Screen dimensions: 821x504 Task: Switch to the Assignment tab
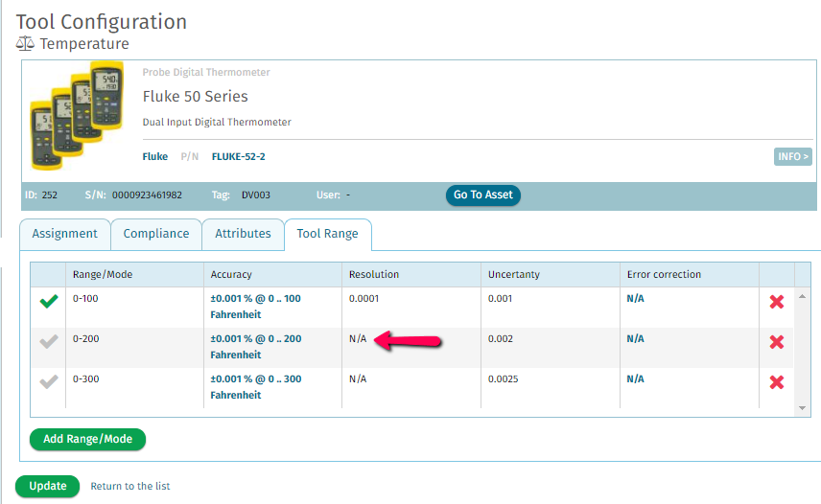coord(65,234)
